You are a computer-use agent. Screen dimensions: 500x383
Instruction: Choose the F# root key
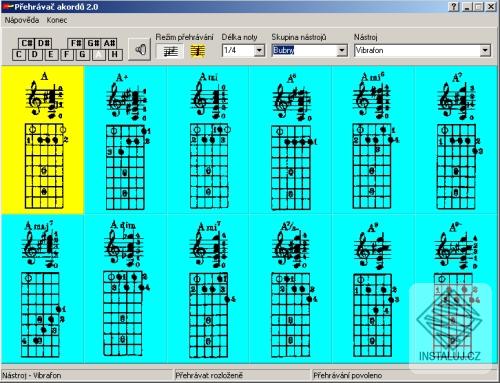(76, 43)
